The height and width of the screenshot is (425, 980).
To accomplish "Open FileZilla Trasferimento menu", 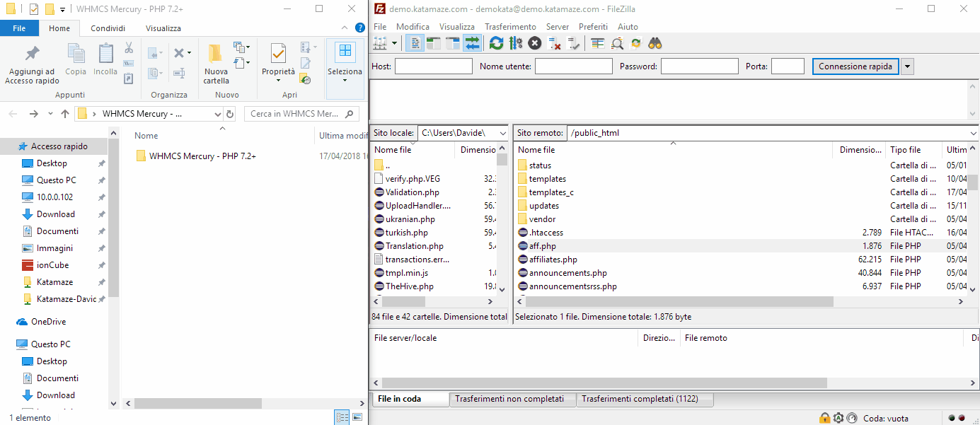I will [x=509, y=27].
